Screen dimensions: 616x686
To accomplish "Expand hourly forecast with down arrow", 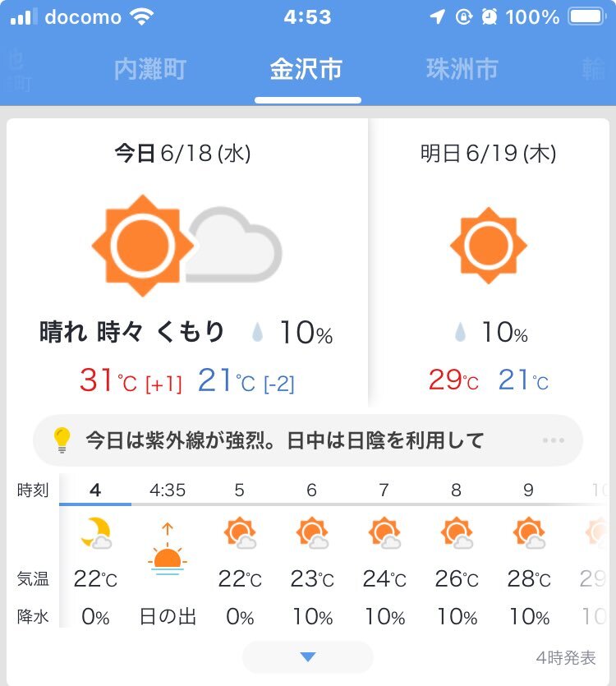I will pyautogui.click(x=308, y=657).
